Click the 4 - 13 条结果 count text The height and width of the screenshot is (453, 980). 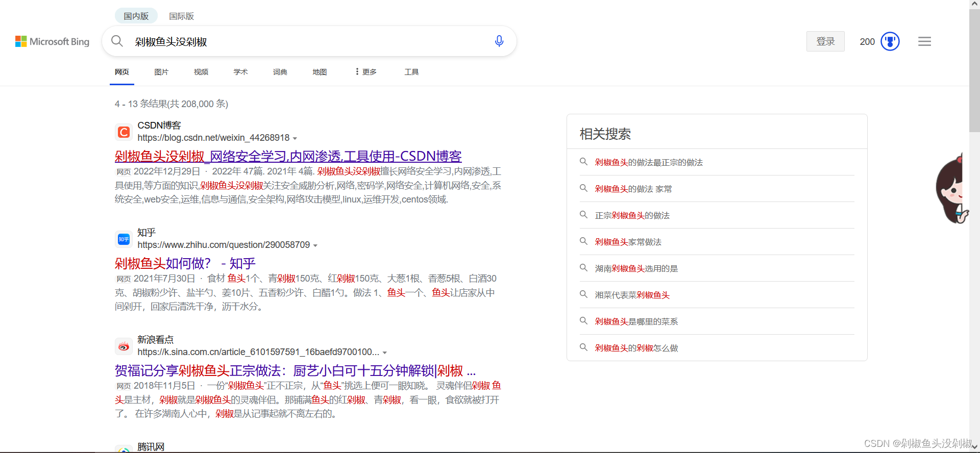point(171,104)
